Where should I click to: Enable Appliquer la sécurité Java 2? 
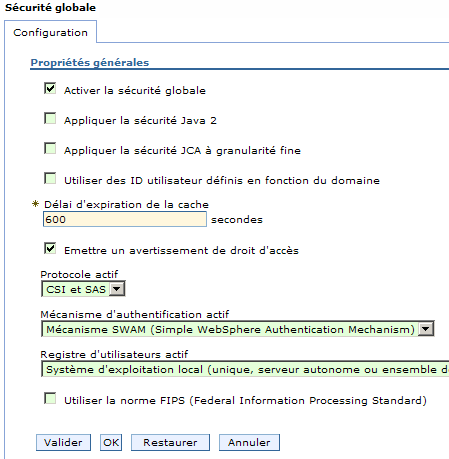point(50,119)
